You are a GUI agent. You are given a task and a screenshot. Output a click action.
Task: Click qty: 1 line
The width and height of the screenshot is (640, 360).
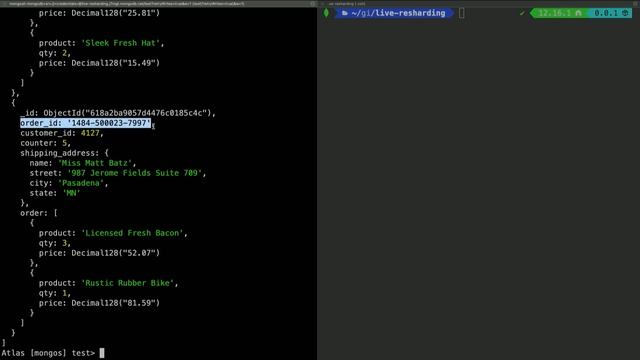point(54,293)
